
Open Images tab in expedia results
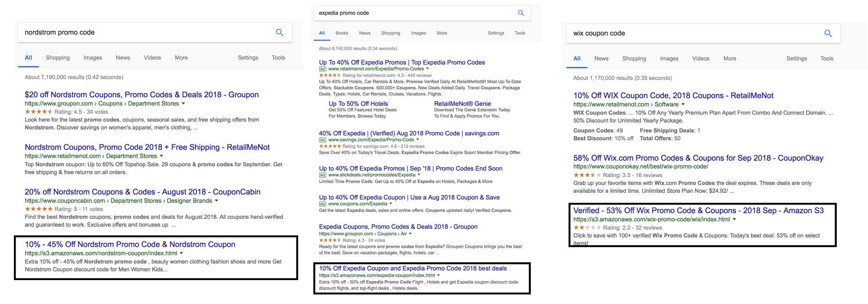(418, 33)
